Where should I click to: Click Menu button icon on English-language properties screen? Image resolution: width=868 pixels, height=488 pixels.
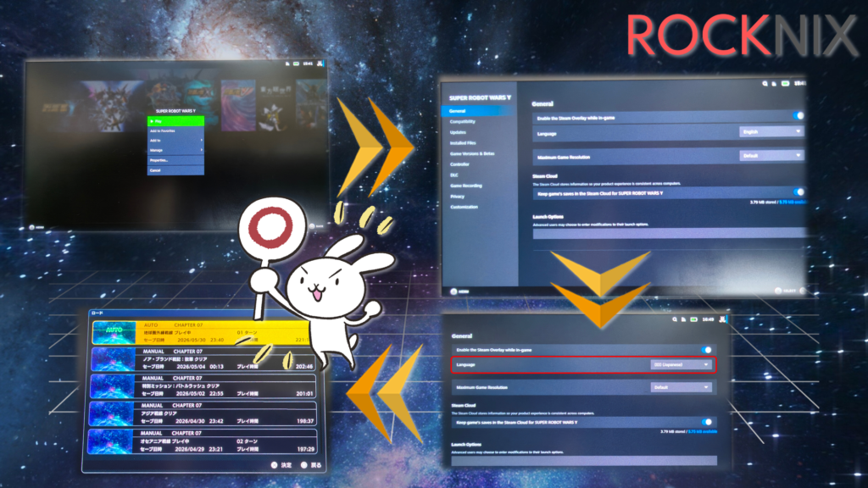click(454, 291)
